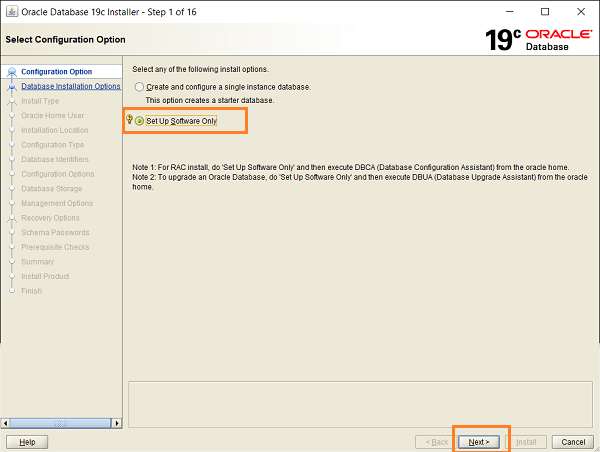The image size is (600, 452).
Task: Click the Finish step
Action: pos(32,291)
